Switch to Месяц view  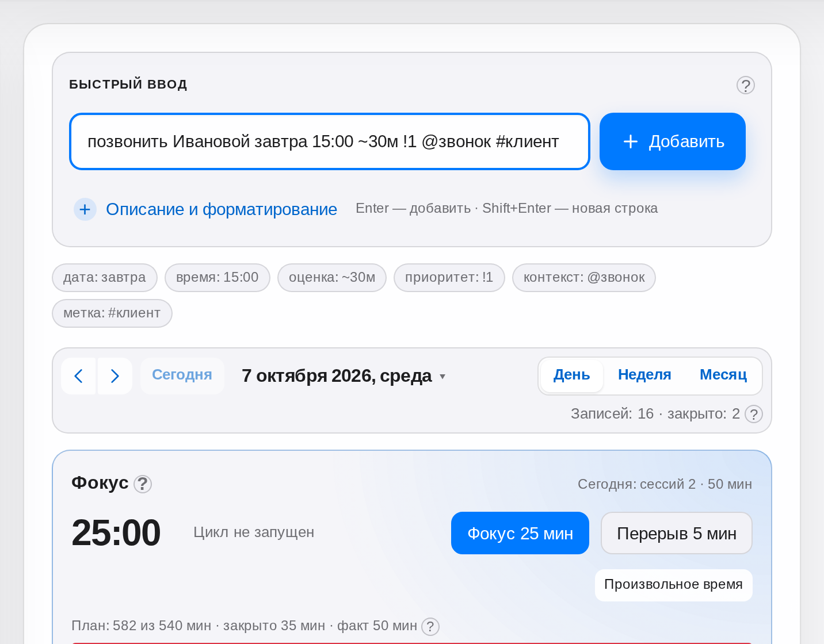point(723,375)
